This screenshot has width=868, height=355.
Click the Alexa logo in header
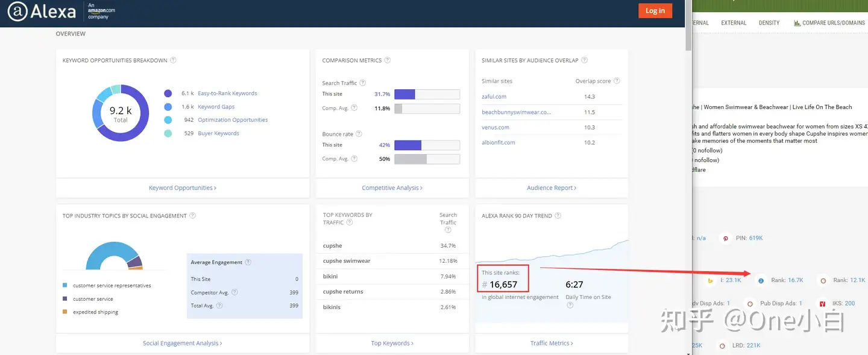42,11
